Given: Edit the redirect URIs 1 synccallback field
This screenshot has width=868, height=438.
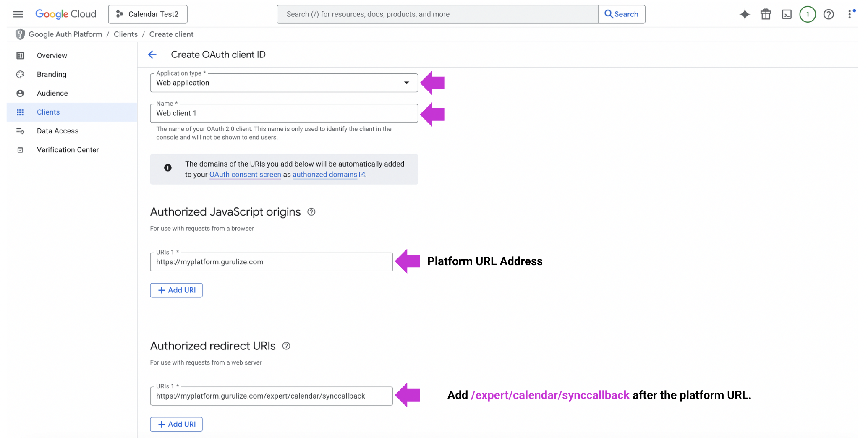Looking at the screenshot, I should tap(271, 396).
